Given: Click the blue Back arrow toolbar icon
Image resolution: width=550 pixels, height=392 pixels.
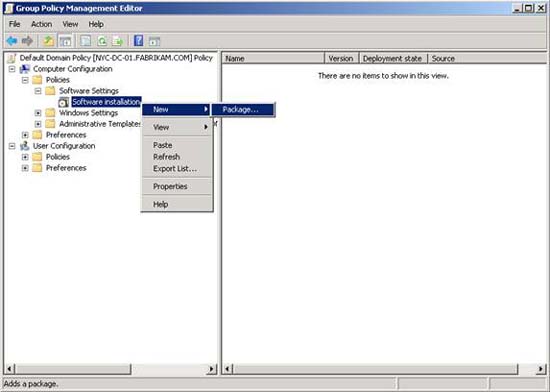Looking at the screenshot, I should [12, 41].
